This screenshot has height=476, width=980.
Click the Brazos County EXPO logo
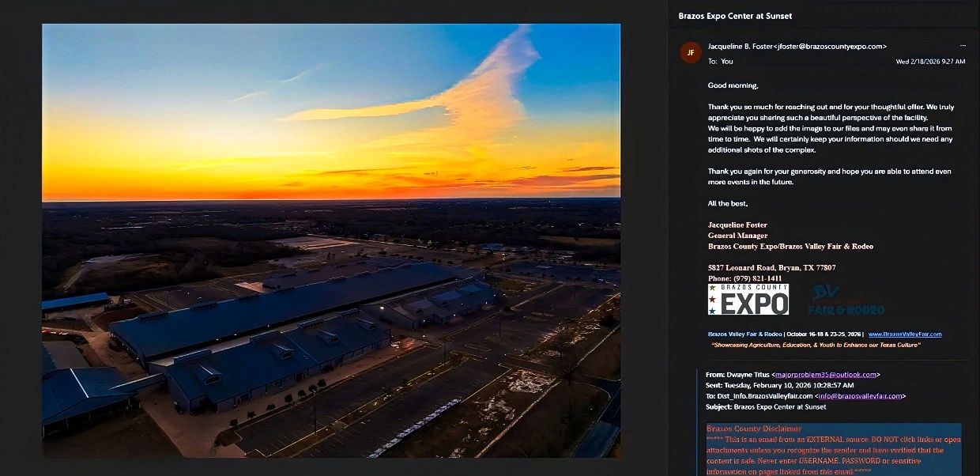point(748,300)
